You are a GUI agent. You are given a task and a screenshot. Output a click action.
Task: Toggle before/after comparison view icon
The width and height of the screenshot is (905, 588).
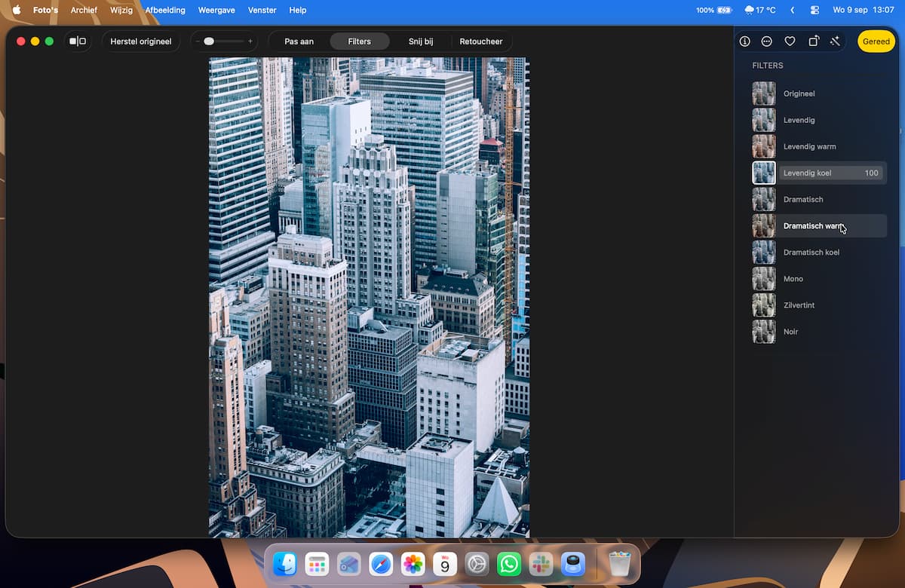pos(78,41)
